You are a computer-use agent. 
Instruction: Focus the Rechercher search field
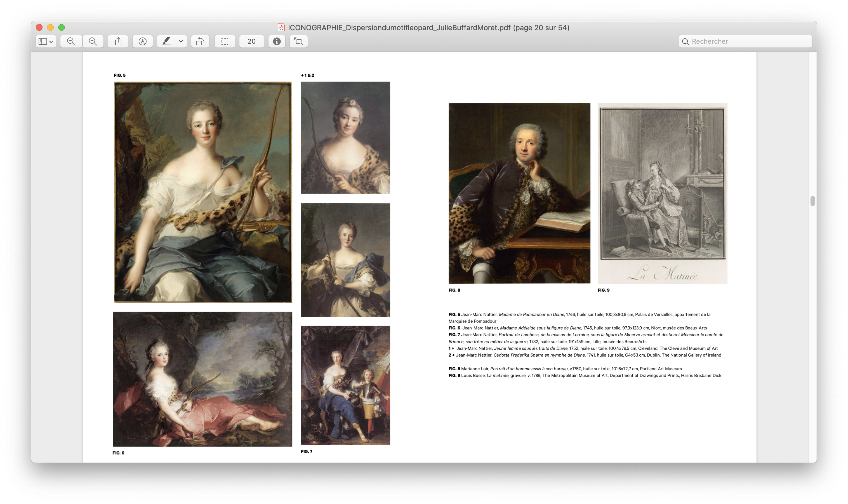pos(745,41)
